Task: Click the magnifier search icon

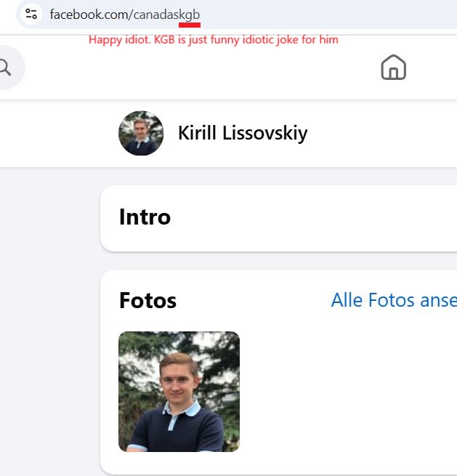Action: (x=5, y=68)
